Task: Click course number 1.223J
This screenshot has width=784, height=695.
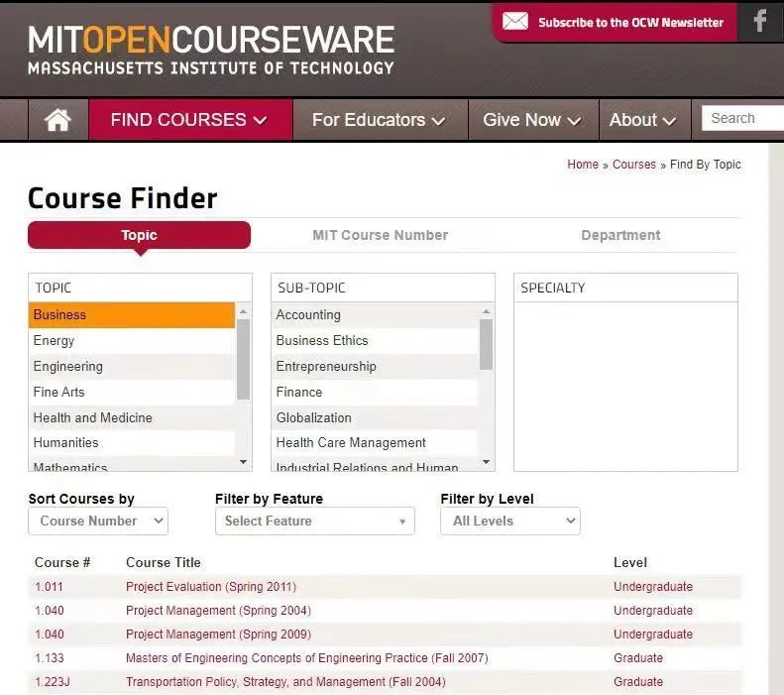Action: point(53,682)
